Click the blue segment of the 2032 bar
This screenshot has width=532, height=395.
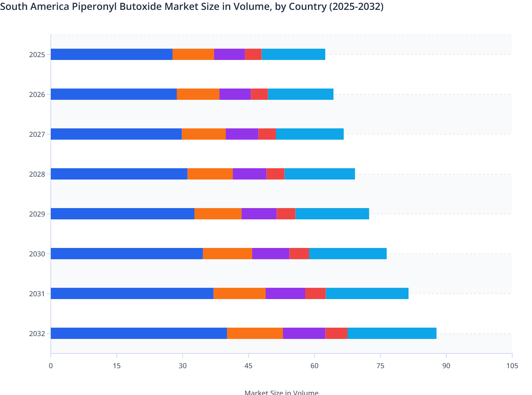click(x=138, y=333)
